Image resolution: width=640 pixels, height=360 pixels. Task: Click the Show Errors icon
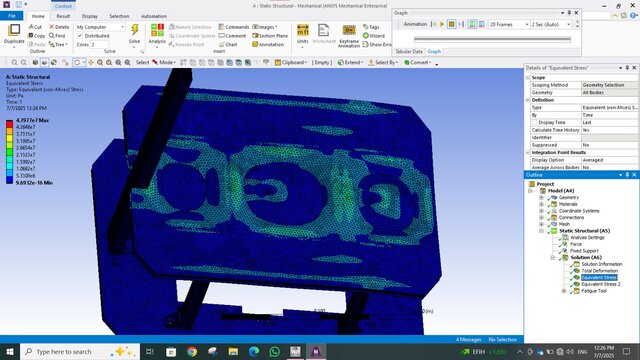[366, 44]
